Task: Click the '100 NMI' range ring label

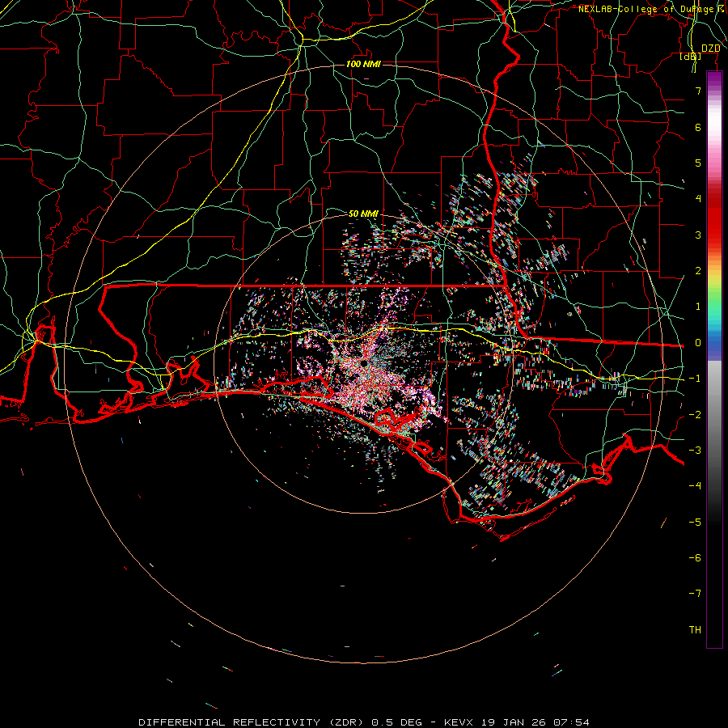Action: pyautogui.click(x=363, y=64)
